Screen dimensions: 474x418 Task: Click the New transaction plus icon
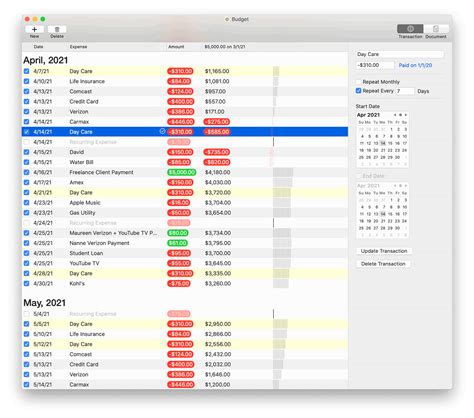tap(34, 29)
